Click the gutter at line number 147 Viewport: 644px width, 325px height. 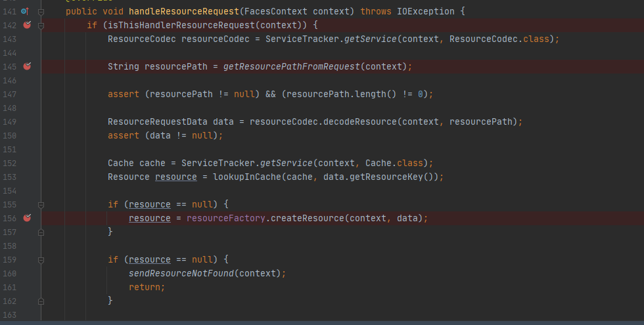(10, 94)
